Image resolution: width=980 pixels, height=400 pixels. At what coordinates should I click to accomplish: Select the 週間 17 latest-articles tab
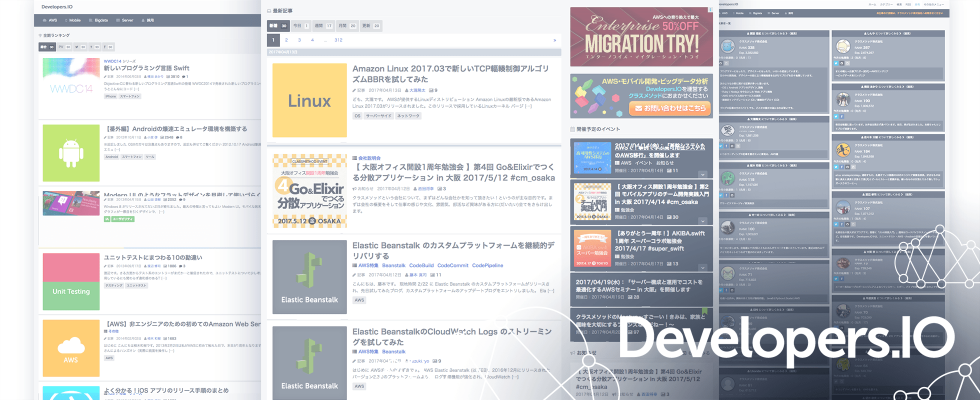[x=323, y=26]
